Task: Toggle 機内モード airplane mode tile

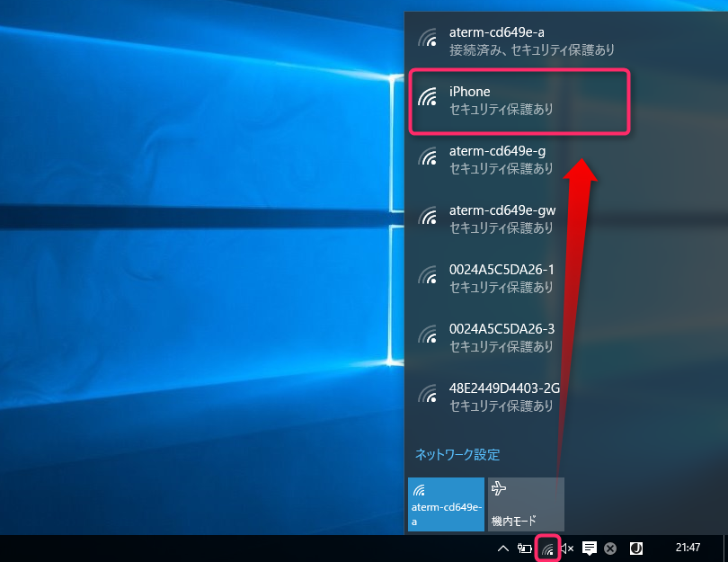Action: [526, 504]
